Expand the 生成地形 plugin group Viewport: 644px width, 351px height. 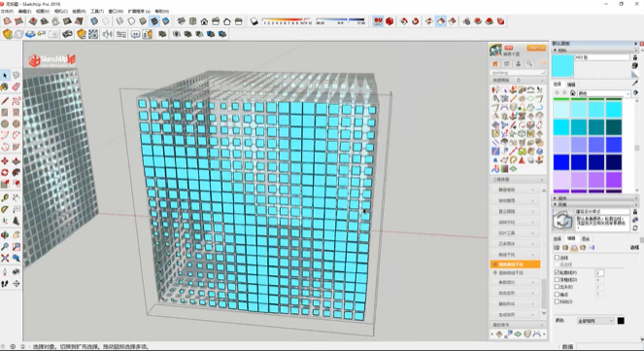pyautogui.click(x=516, y=314)
